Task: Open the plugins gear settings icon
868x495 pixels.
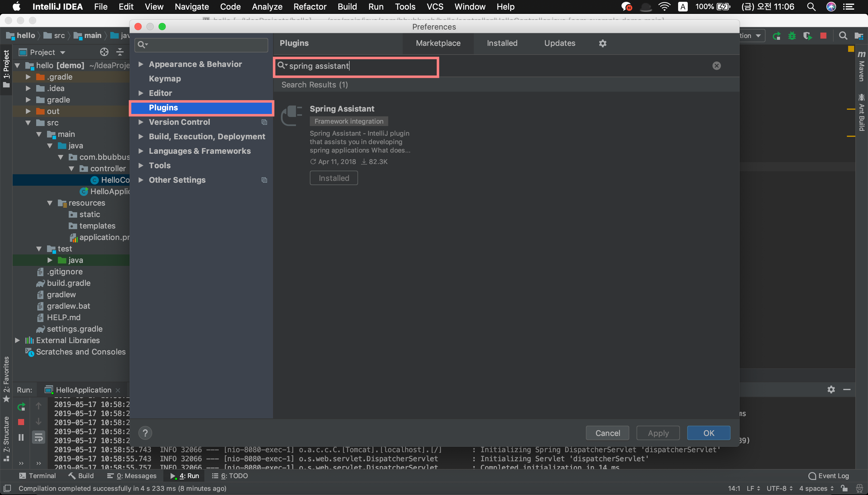Action: [602, 43]
